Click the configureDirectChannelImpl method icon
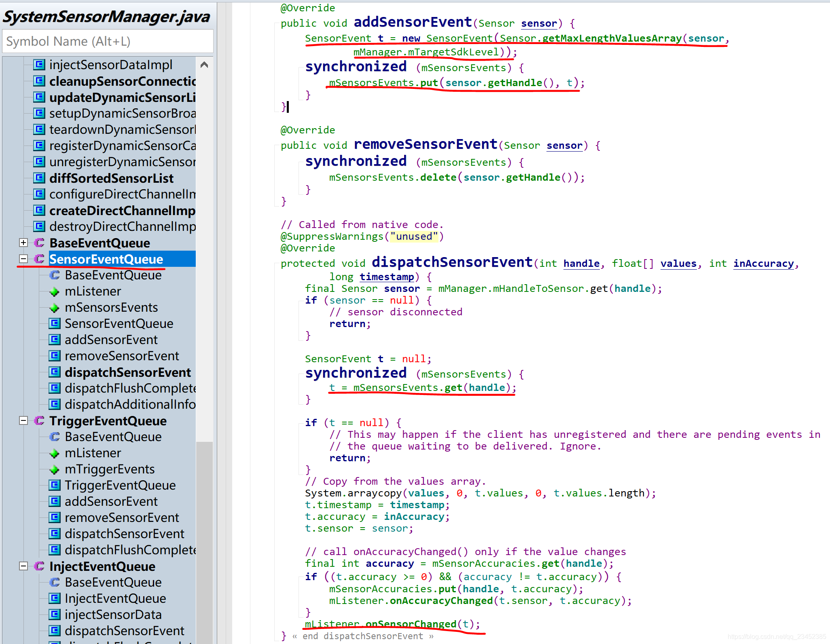 [39, 194]
